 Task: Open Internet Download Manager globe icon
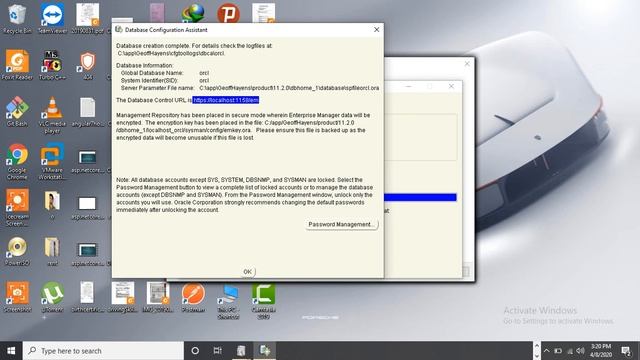pos(193,13)
